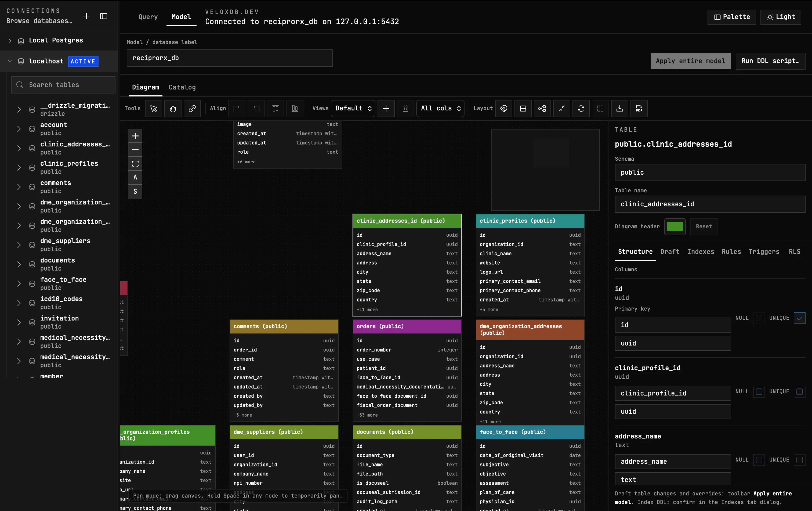Image resolution: width=812 pixels, height=511 pixels.
Task: Export the diagram as PDF
Action: [639, 108]
